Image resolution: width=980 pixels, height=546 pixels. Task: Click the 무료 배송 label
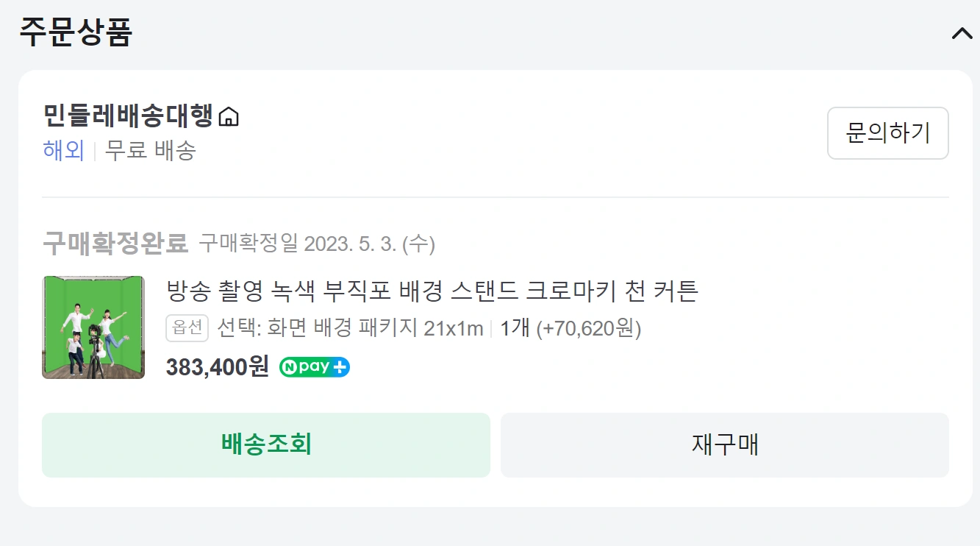click(151, 151)
